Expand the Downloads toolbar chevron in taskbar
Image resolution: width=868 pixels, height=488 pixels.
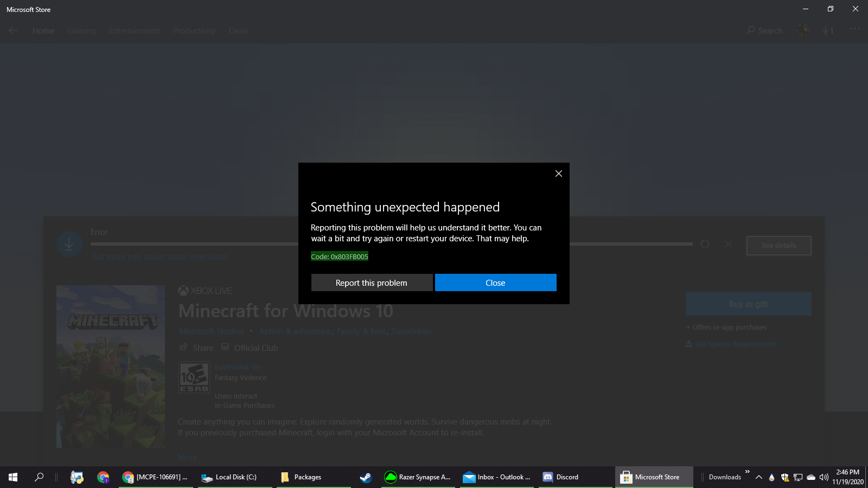click(x=748, y=472)
